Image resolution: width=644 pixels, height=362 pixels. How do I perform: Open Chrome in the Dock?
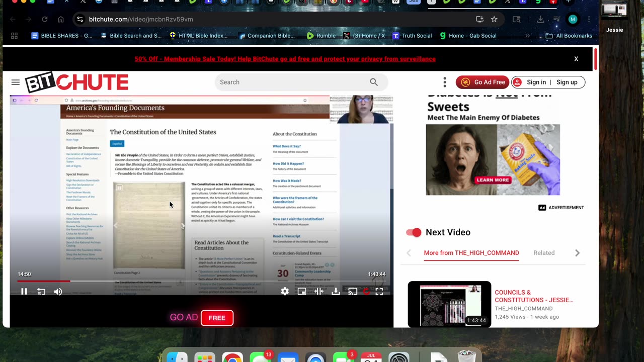tap(232, 357)
